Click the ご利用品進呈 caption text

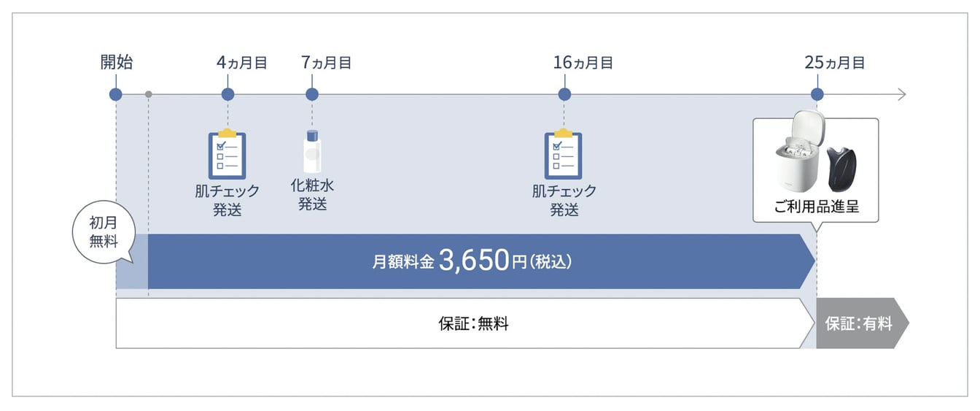point(817,207)
